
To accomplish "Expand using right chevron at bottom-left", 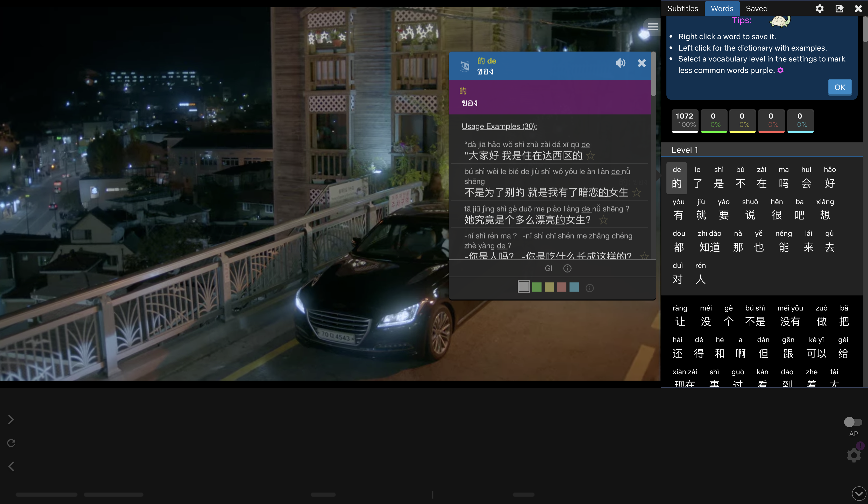I will click(11, 419).
